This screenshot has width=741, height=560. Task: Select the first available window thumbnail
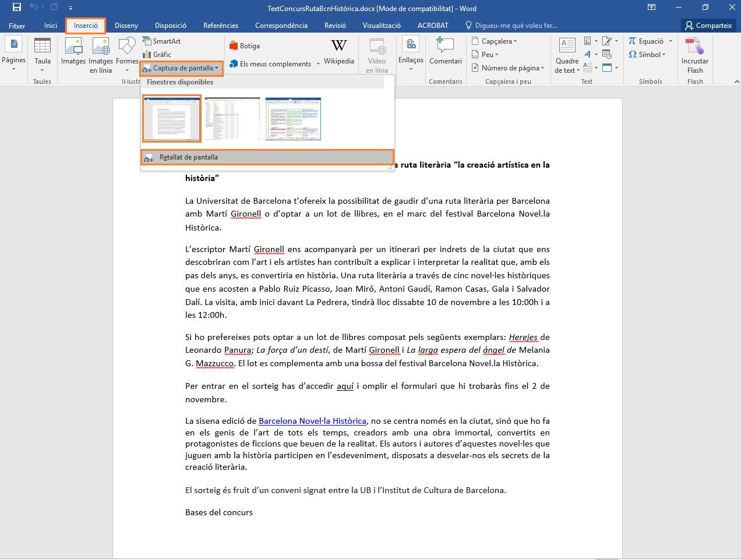coord(172,119)
